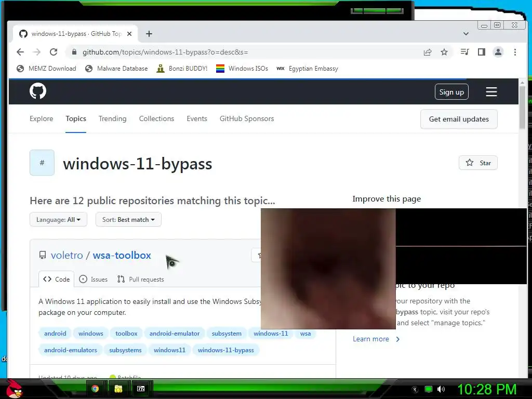Open the Malware Database bookmark
The image size is (532, 399).
click(x=116, y=69)
